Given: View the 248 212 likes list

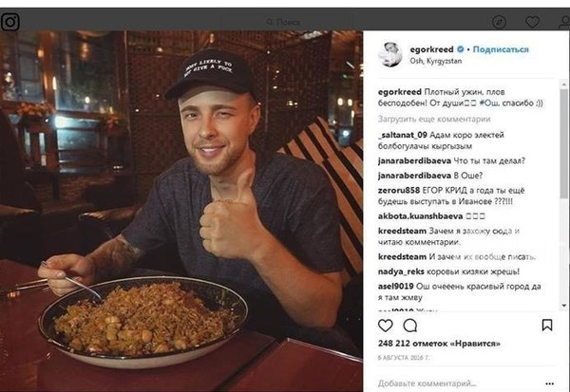Looking at the screenshot, I should [439, 344].
